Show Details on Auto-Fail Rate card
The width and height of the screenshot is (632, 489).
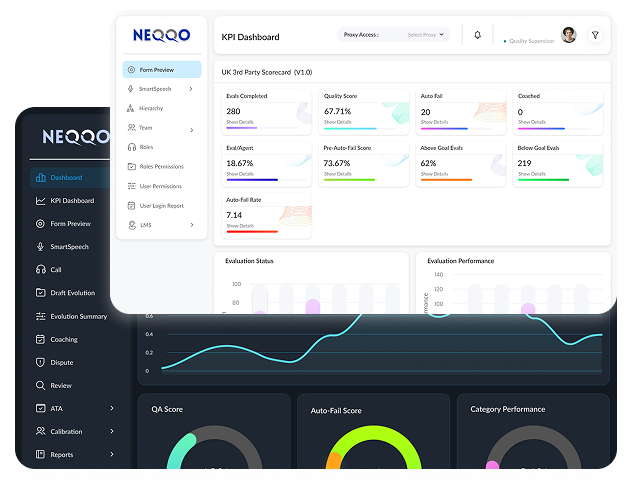240,226
